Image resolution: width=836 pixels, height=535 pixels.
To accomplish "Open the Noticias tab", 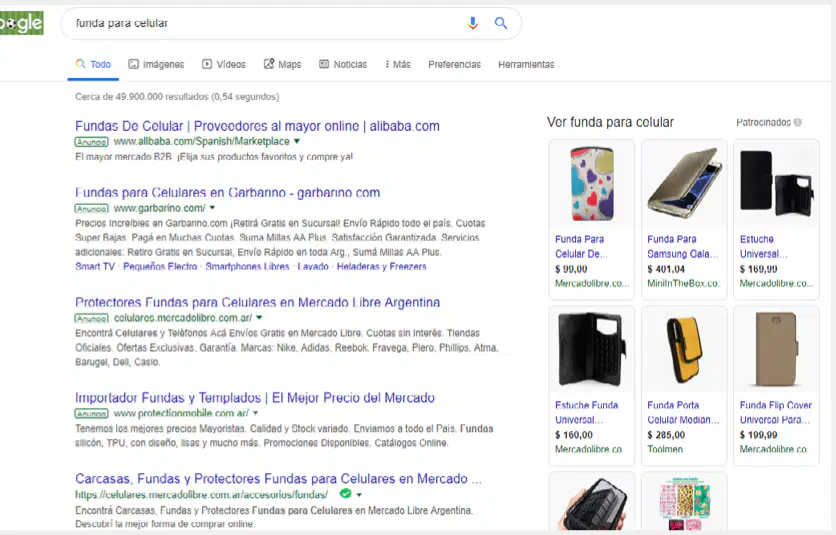I will (343, 65).
